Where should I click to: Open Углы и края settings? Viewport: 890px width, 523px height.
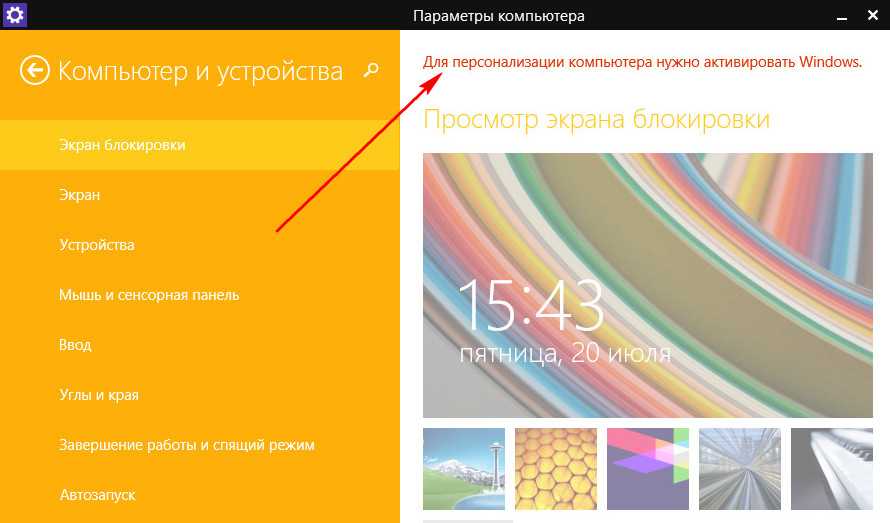pyautogui.click(x=99, y=395)
